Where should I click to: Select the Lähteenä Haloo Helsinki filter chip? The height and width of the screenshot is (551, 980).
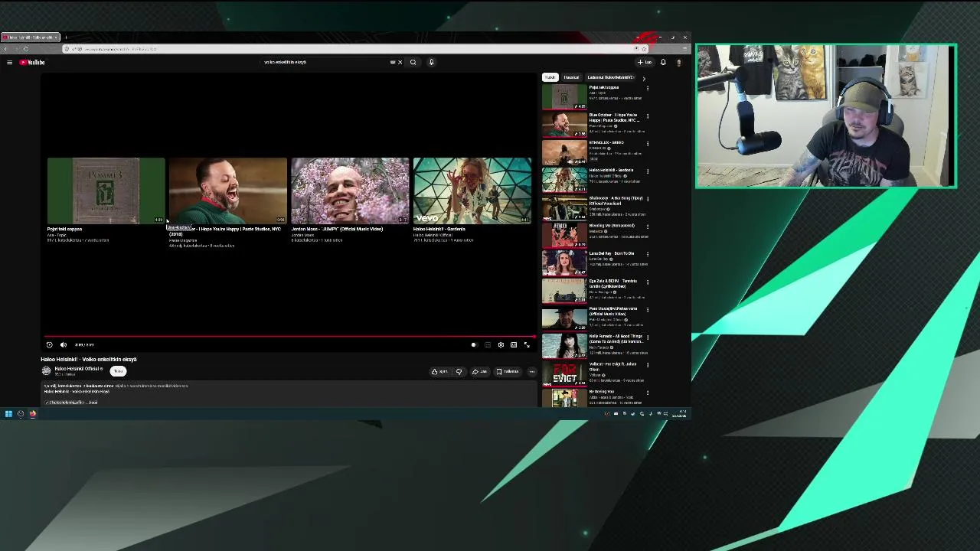(x=610, y=77)
